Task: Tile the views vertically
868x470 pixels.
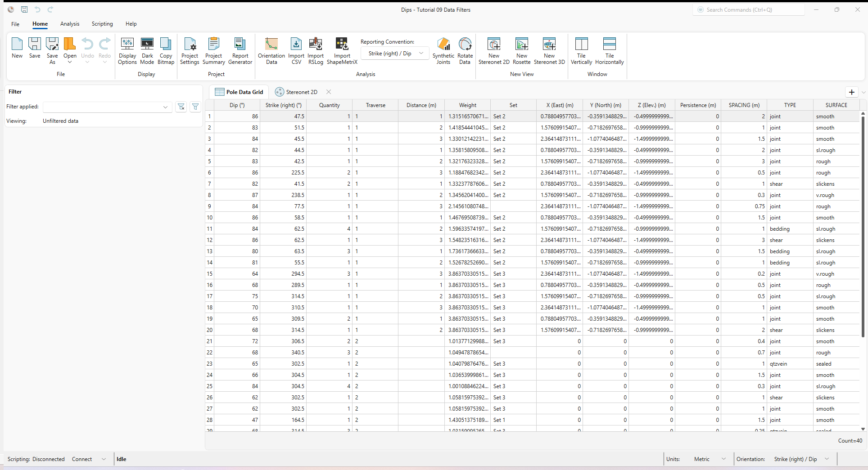Action: click(581, 49)
